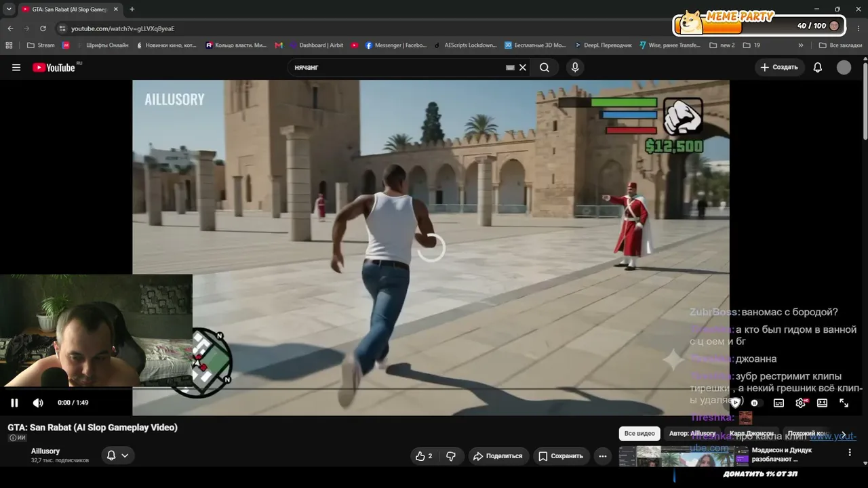
Task: Open the on-screen keyboard in search box
Action: click(510, 67)
